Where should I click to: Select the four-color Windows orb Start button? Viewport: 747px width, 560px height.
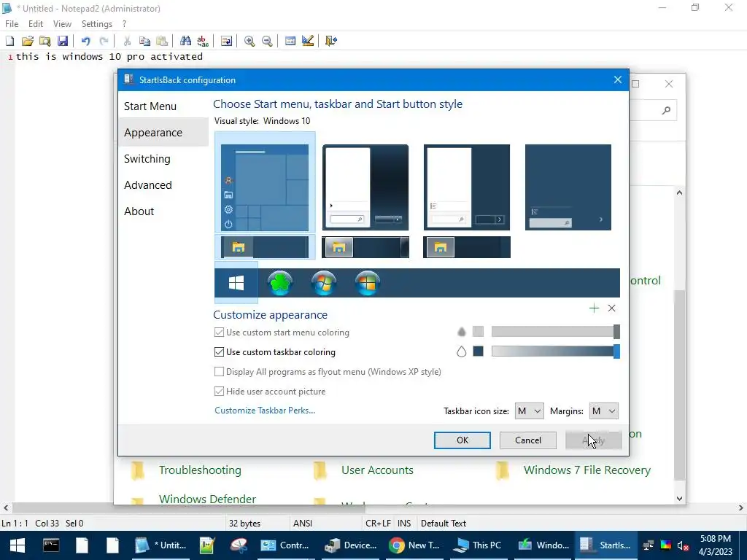pos(368,283)
